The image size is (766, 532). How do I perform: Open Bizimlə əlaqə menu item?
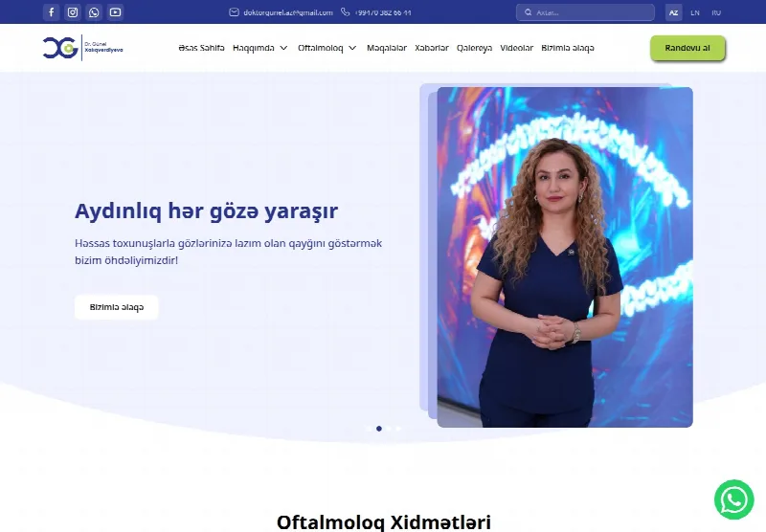[x=568, y=48]
